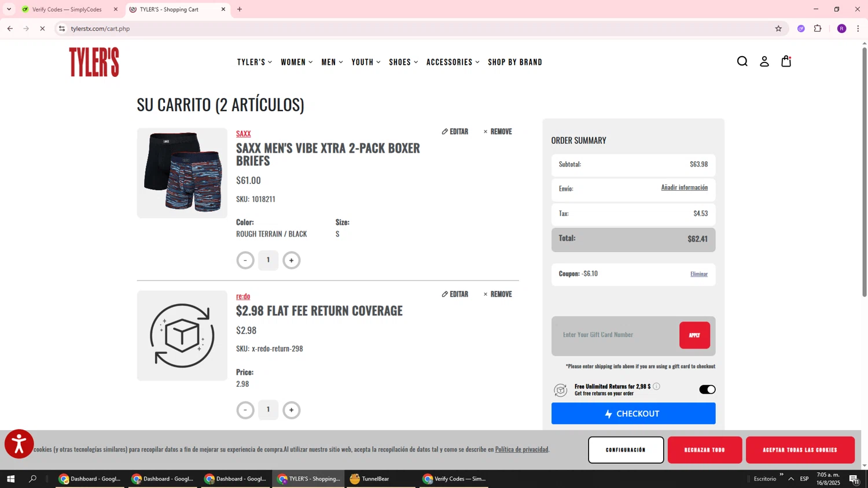Click the SAXX brand link

point(243,134)
